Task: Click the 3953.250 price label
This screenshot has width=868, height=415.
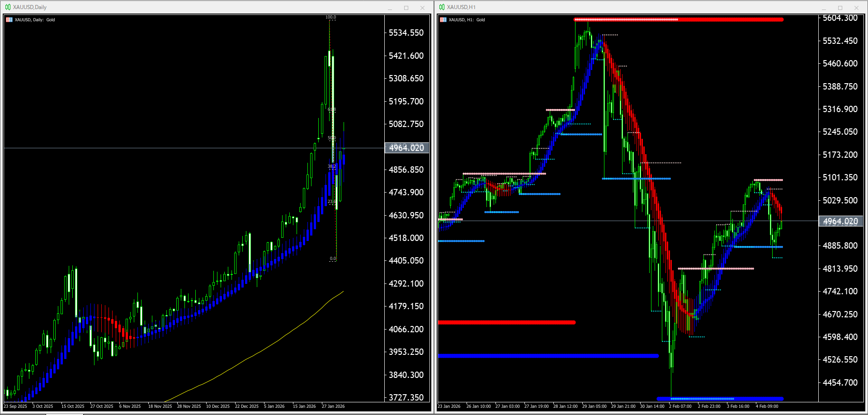Action: (x=406, y=352)
